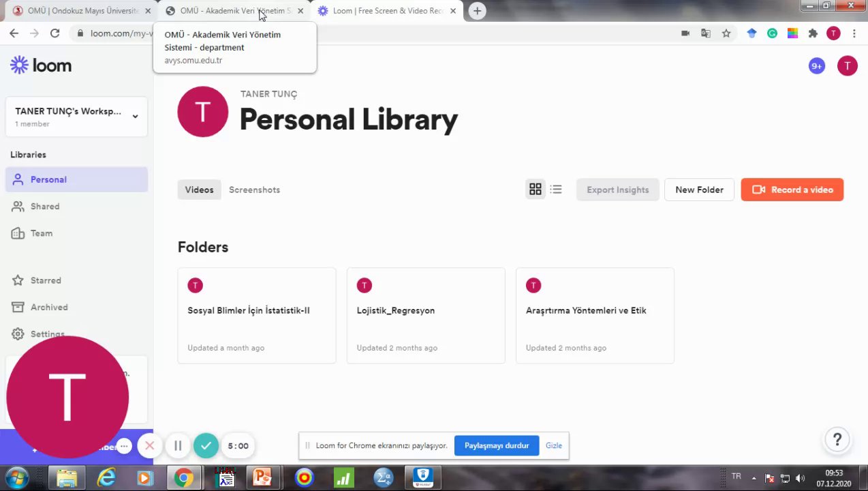Image resolution: width=868 pixels, height=491 pixels.
Task: Show hidden tray icons arrow
Action: 754,478
